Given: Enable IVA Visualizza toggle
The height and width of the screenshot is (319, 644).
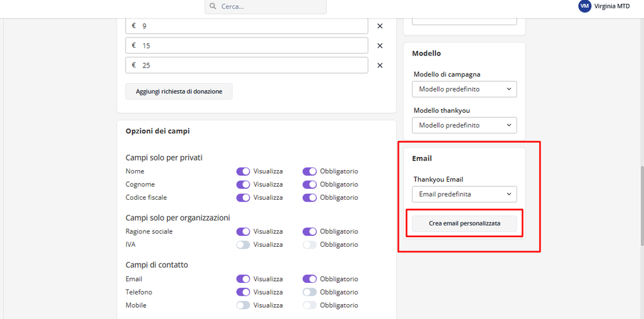Looking at the screenshot, I should point(243,245).
